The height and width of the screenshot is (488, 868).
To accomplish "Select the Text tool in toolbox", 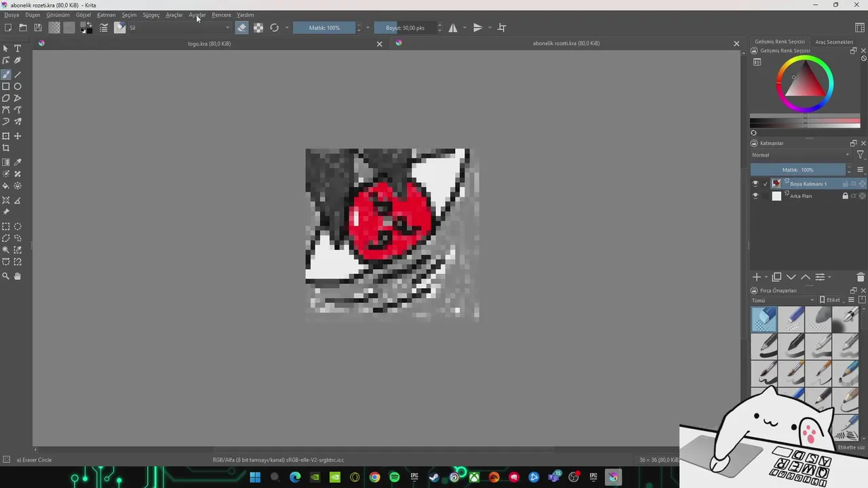I will tap(18, 49).
